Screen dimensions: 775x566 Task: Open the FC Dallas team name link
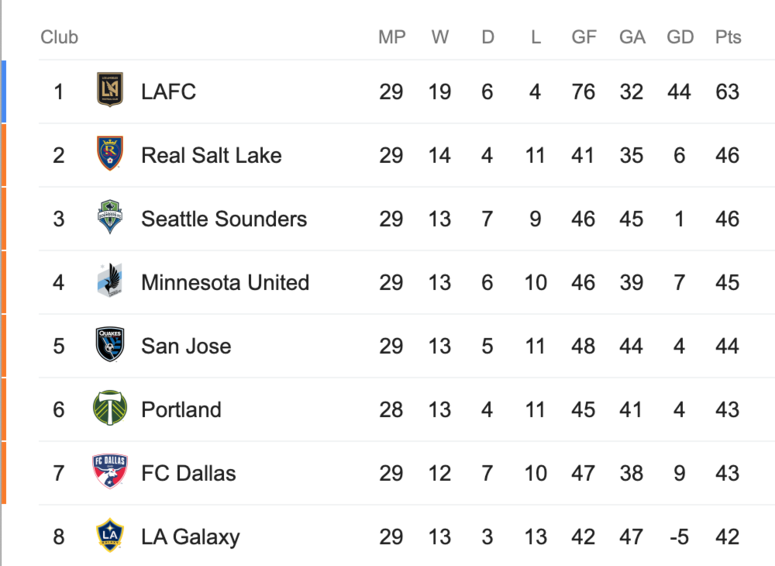pos(189,473)
